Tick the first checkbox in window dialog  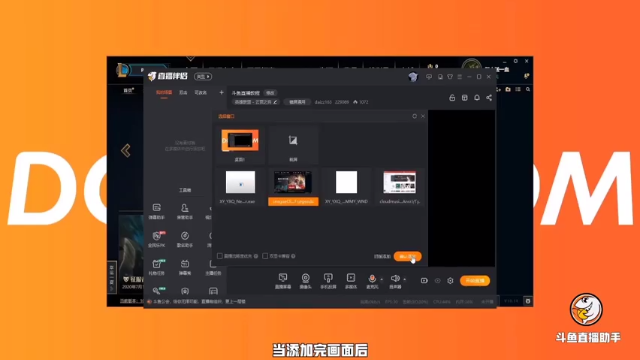coord(220,256)
